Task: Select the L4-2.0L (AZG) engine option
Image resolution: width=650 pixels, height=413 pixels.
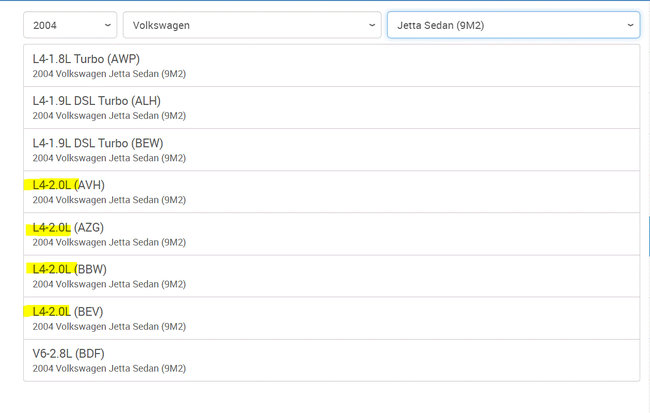Action: [330, 233]
